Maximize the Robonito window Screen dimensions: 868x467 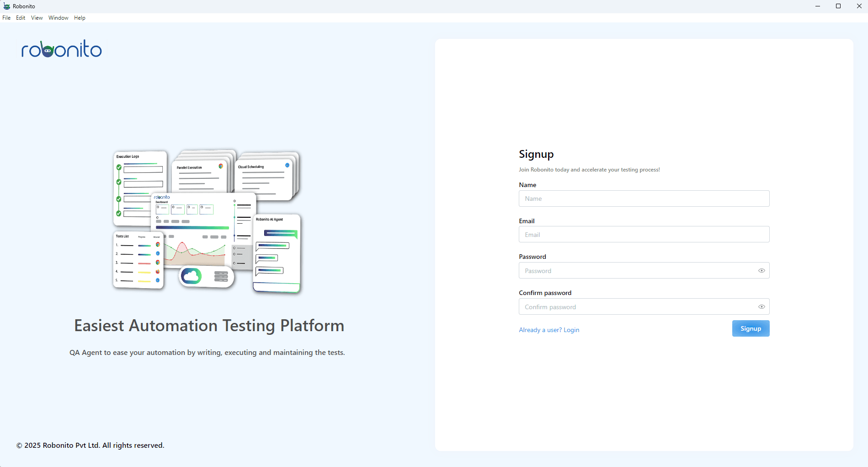tap(838, 6)
